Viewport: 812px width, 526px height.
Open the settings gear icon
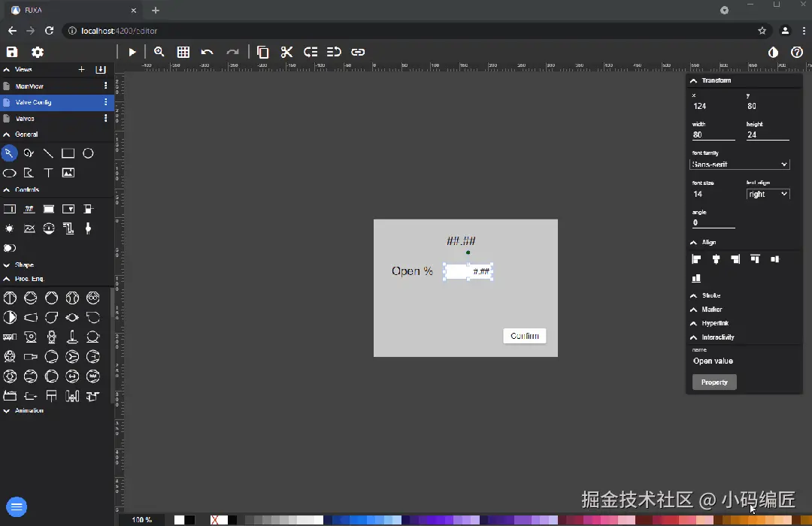click(38, 52)
